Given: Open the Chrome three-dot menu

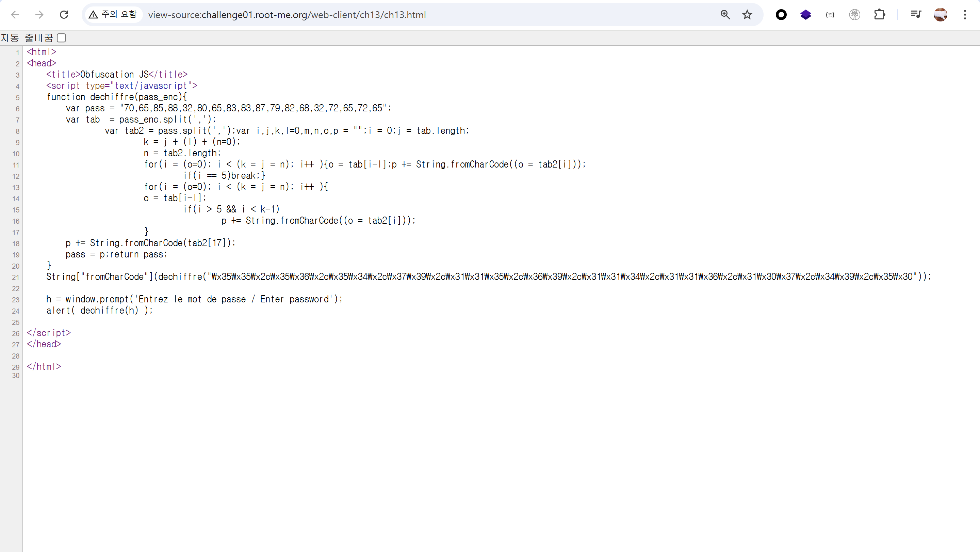Looking at the screenshot, I should (x=965, y=15).
